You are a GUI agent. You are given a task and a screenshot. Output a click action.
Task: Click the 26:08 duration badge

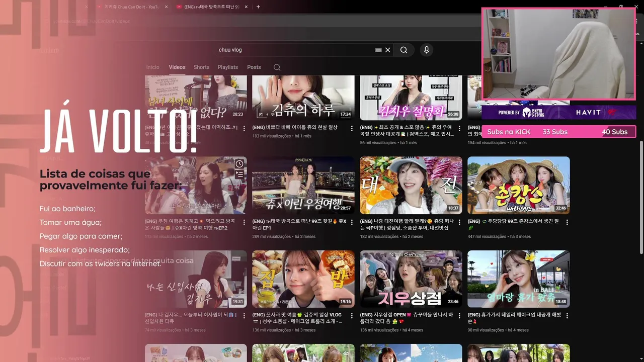click(x=453, y=114)
